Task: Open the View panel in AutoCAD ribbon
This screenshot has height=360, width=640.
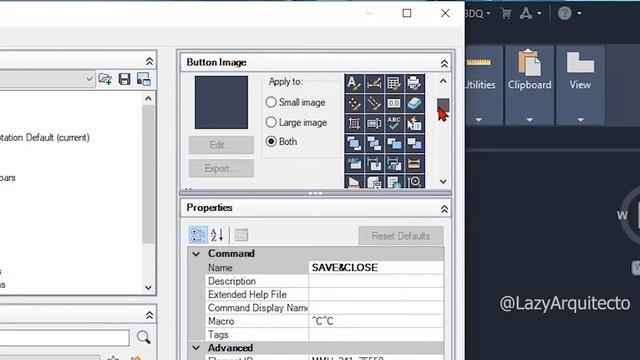Action: pos(580,70)
